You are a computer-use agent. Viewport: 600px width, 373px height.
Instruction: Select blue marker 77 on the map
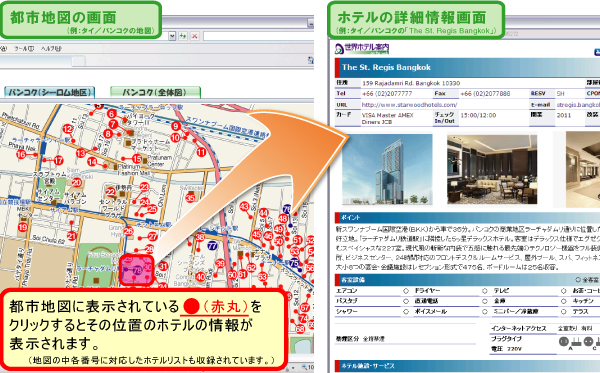[x=212, y=245]
